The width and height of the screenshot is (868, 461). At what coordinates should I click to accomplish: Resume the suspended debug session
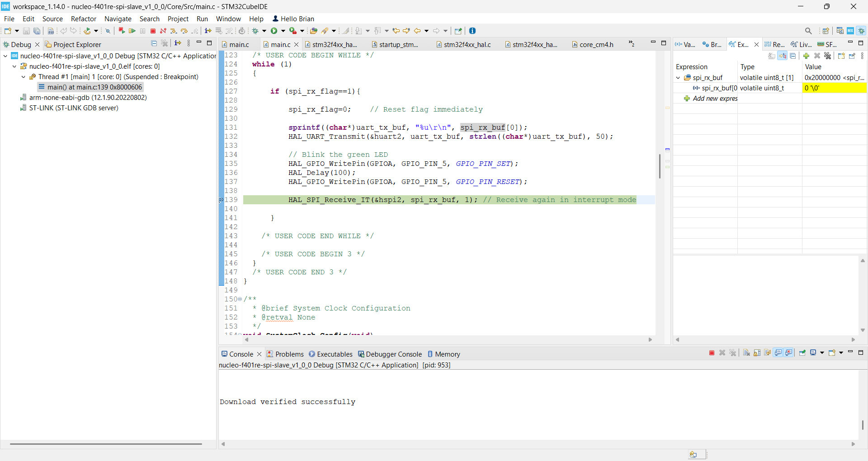[x=132, y=31]
